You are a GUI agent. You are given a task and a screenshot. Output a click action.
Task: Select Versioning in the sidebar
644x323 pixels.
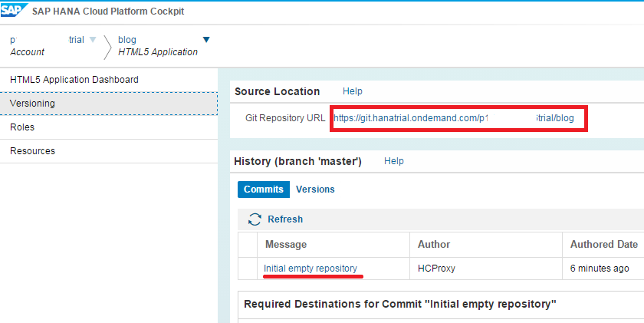tap(109, 104)
